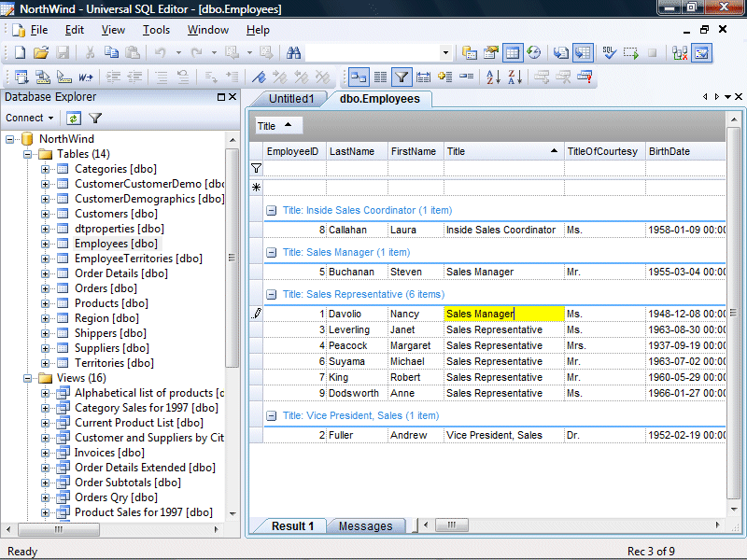
Task: Switch to the Messages tab
Action: pyautogui.click(x=365, y=526)
